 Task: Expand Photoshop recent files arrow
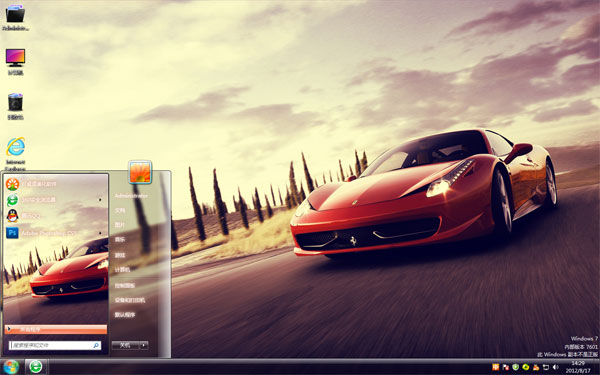point(100,233)
